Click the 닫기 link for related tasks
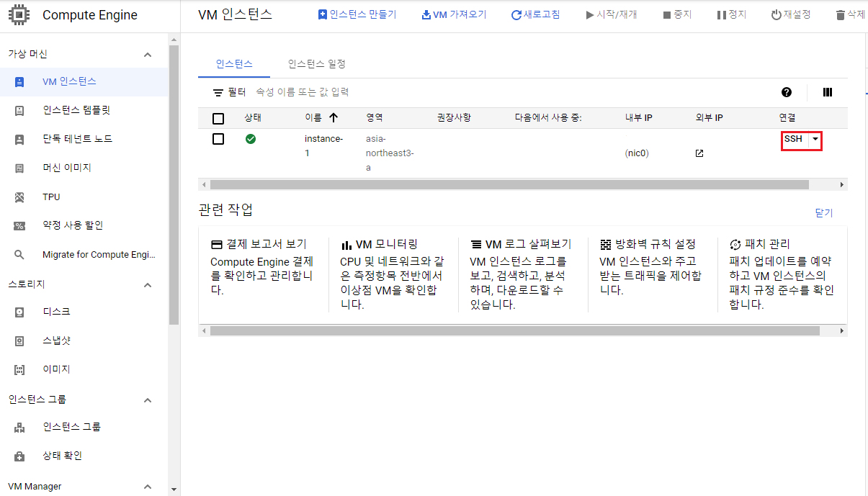Viewport: 868px width, 496px height. pos(823,213)
